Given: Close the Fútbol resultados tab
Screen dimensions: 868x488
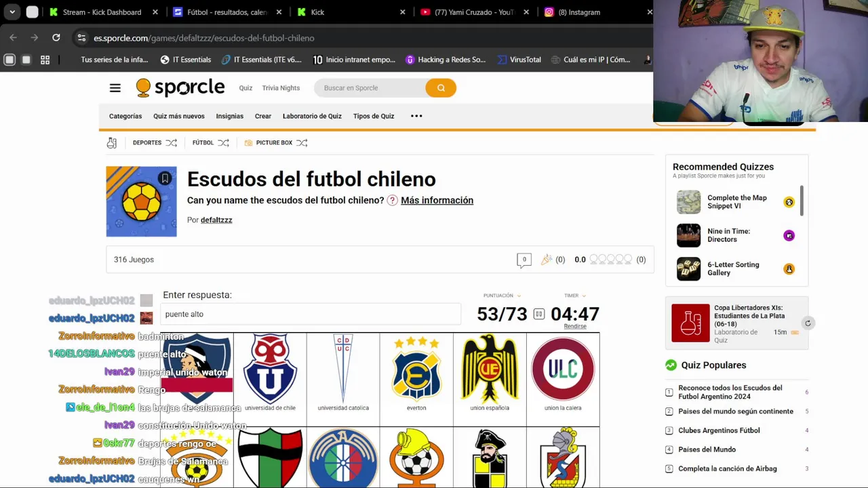Looking at the screenshot, I should [x=279, y=12].
